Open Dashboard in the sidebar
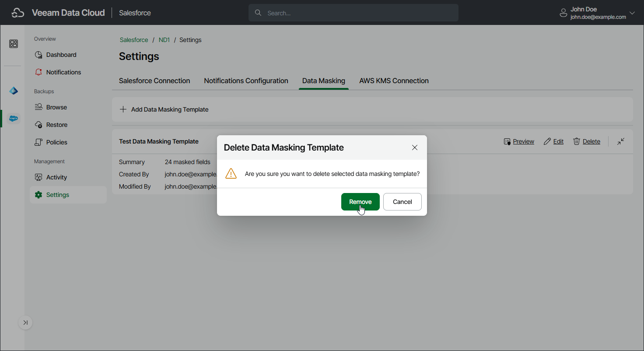Viewport: 644px width, 351px height. click(68, 55)
